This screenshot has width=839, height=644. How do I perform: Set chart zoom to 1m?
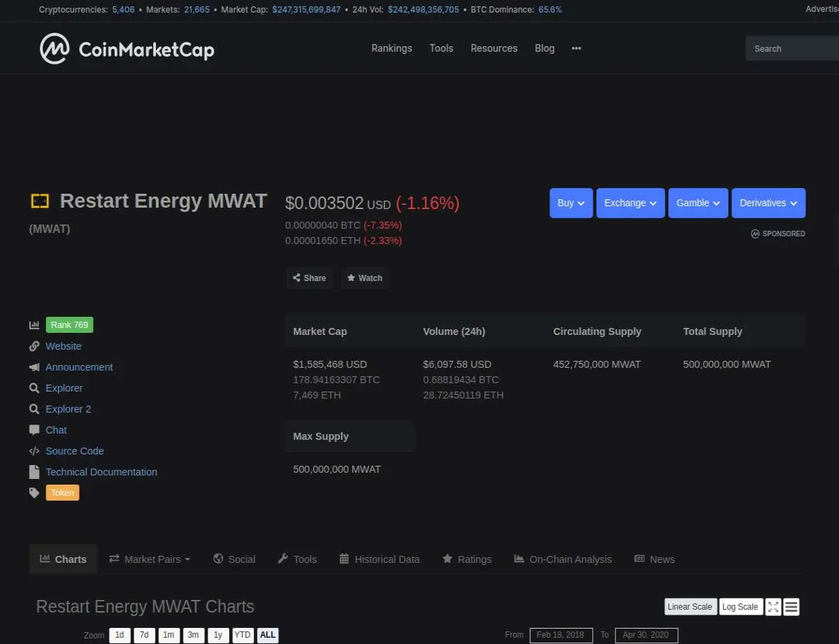(168, 635)
